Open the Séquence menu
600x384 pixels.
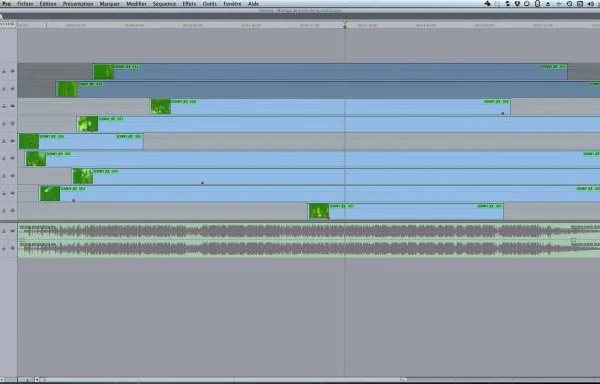coord(164,4)
